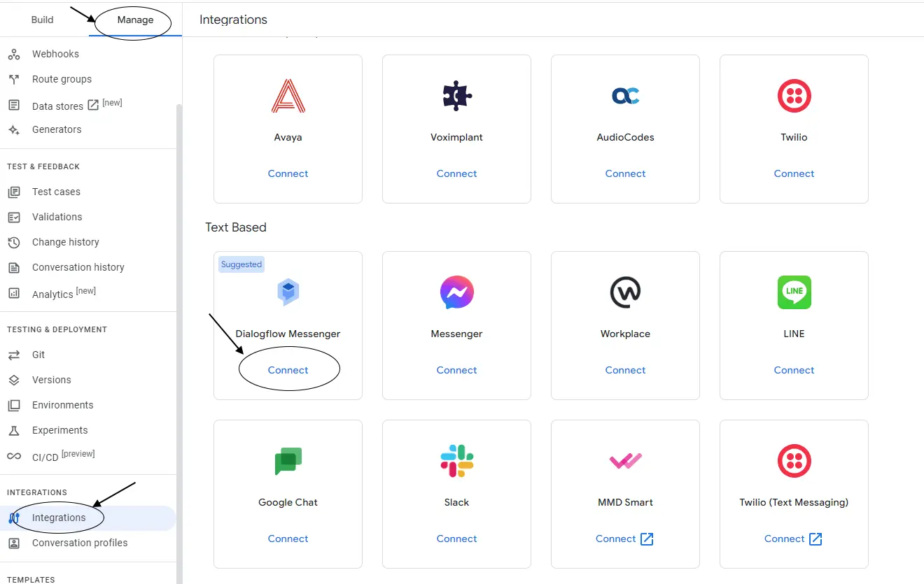Connect the Voximplant integration
This screenshot has height=584, width=924.
[x=456, y=173]
